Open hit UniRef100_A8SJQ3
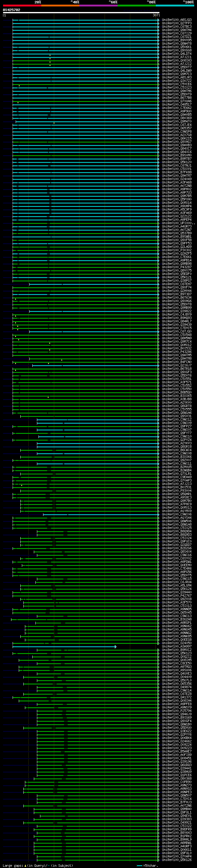This screenshot has width=197, height=868. pos(177,20)
